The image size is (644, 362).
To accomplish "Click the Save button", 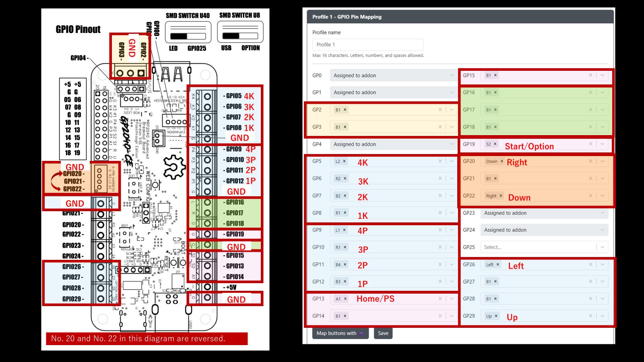I will [383, 333].
